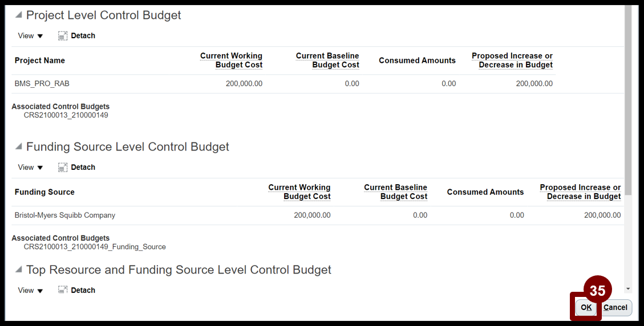
Task: Click the OK button
Action: click(586, 308)
